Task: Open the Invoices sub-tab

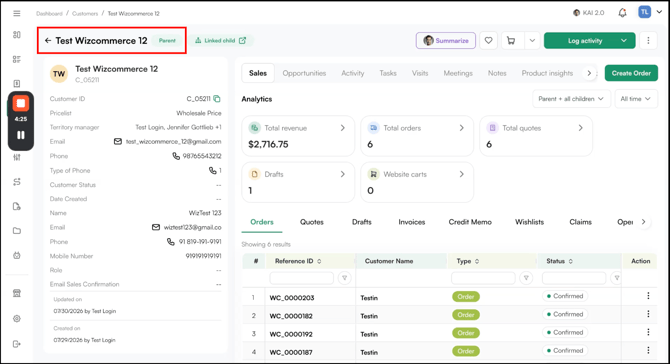Action: coord(411,222)
